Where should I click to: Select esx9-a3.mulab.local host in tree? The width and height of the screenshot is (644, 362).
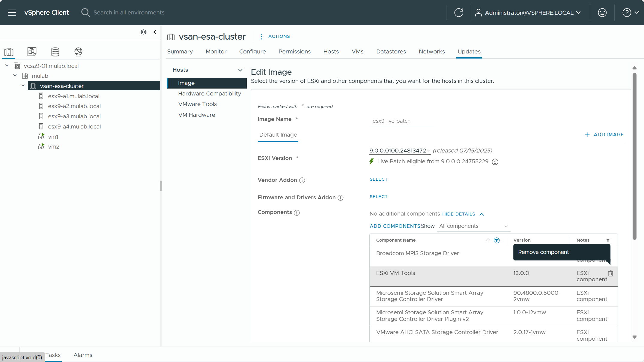tap(74, 116)
